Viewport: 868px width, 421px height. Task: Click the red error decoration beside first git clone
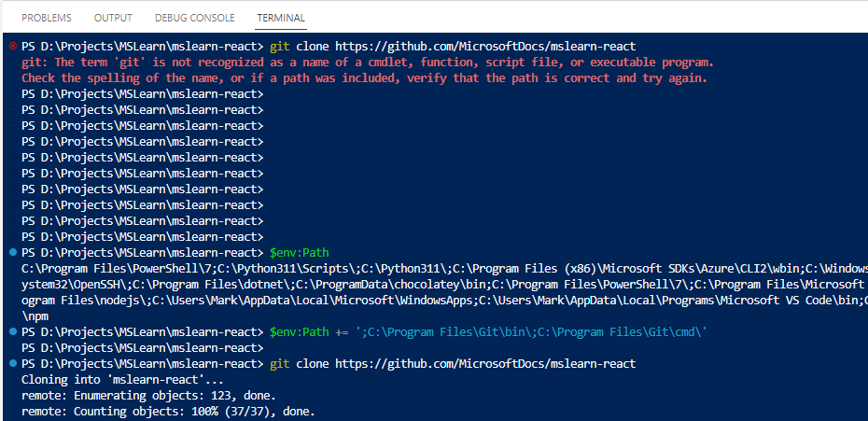point(11,46)
